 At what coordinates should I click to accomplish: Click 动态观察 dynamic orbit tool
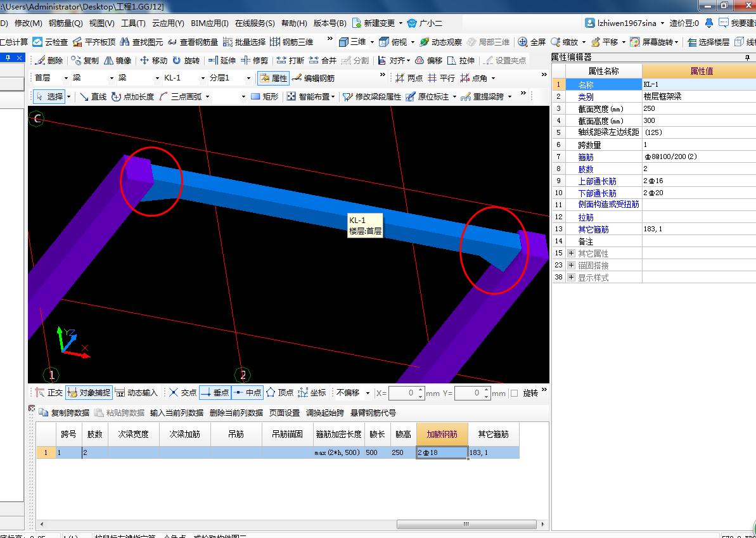pos(440,42)
